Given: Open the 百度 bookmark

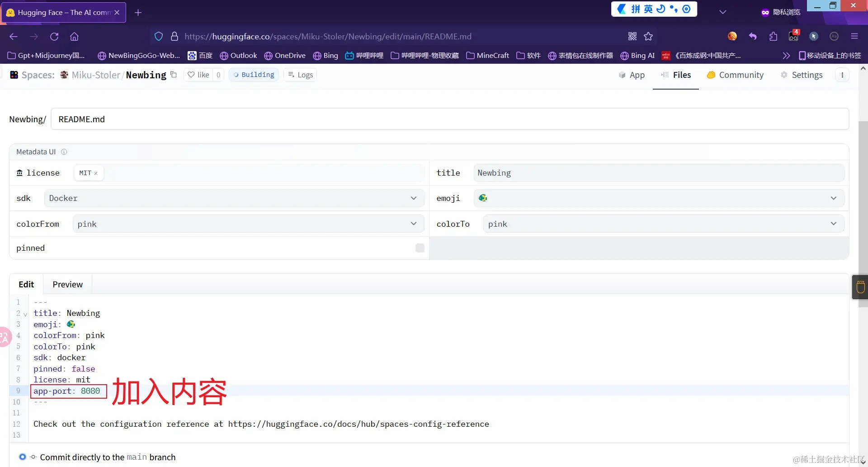Looking at the screenshot, I should 200,56.
